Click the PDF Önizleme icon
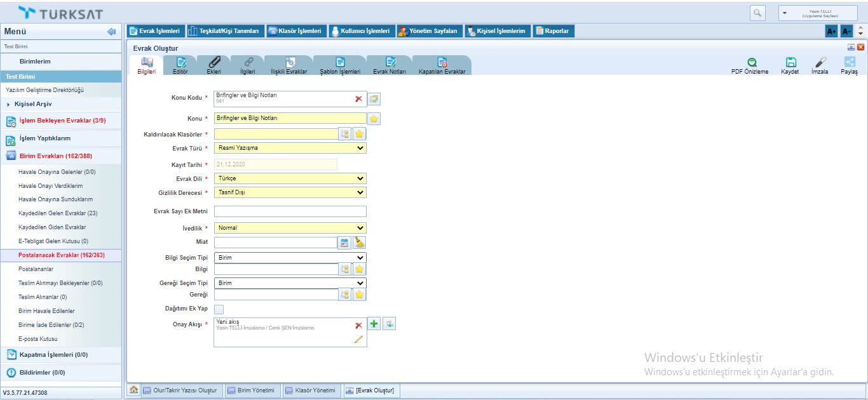This screenshot has height=400, width=868. click(x=750, y=62)
